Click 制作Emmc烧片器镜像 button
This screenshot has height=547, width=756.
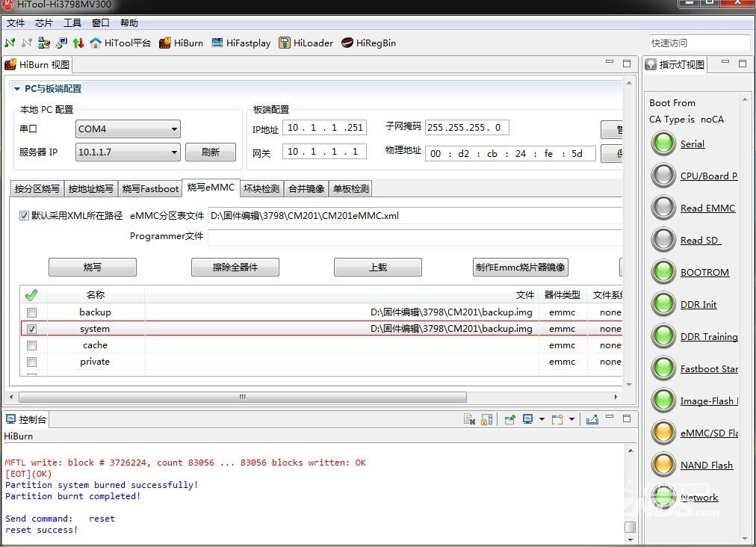coord(520,268)
